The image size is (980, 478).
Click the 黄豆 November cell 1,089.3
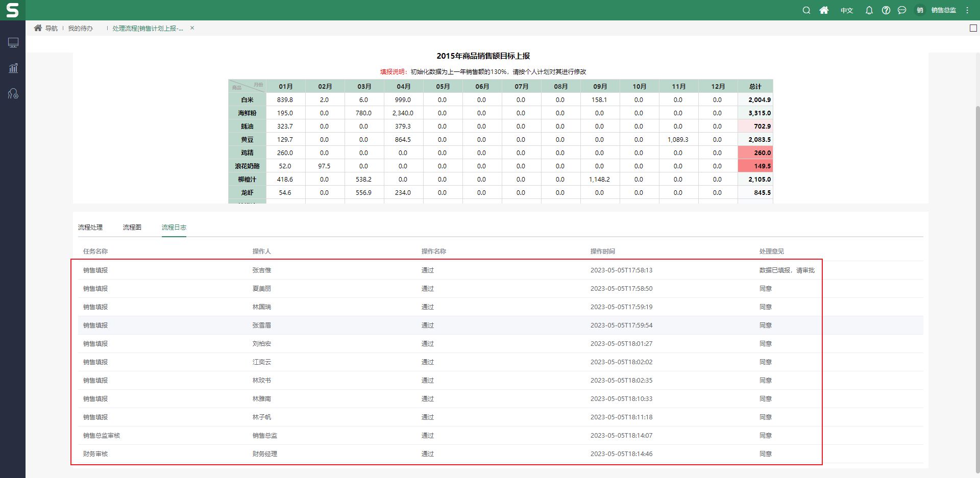(x=678, y=140)
